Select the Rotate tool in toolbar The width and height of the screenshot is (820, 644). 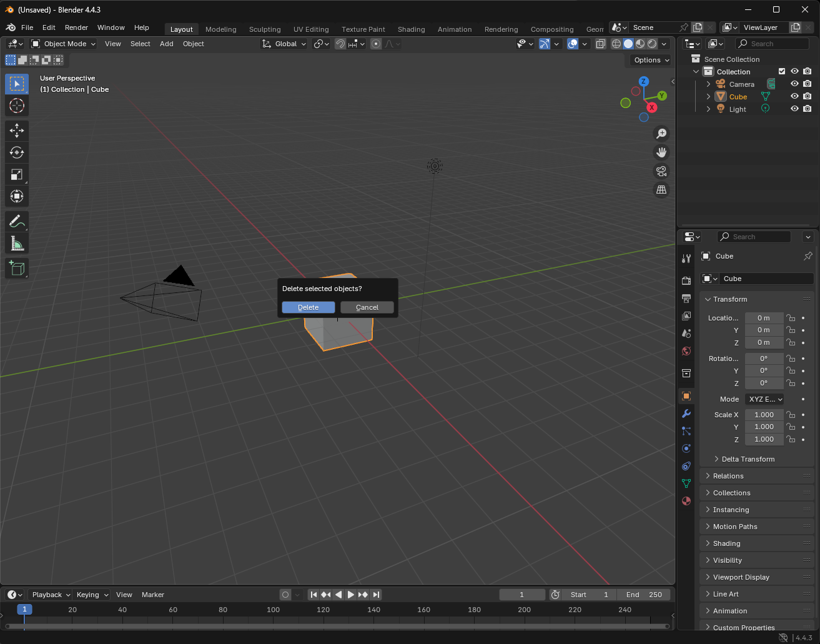point(17,152)
